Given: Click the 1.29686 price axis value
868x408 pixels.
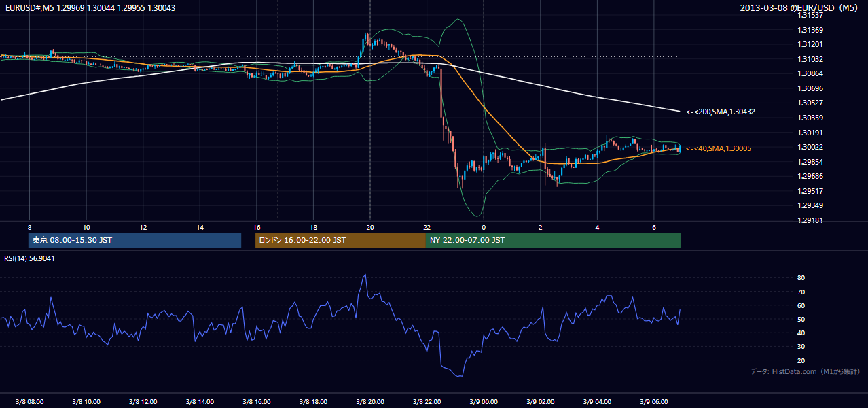Looking at the screenshot, I should [x=810, y=176].
